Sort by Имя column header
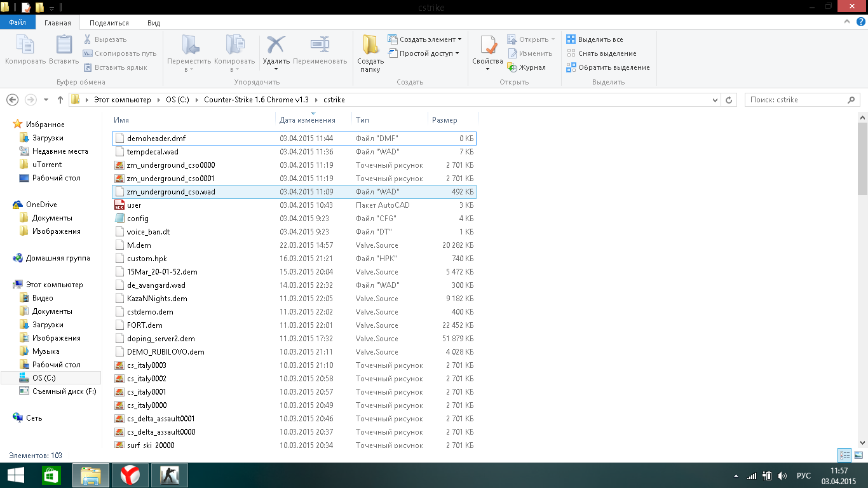This screenshot has width=868, height=488. (x=121, y=119)
